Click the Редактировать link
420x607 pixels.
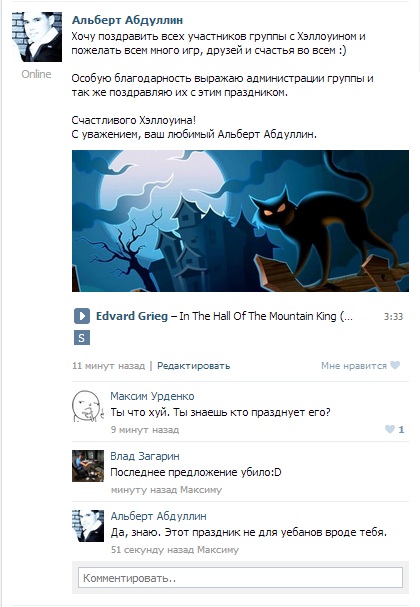coord(194,366)
